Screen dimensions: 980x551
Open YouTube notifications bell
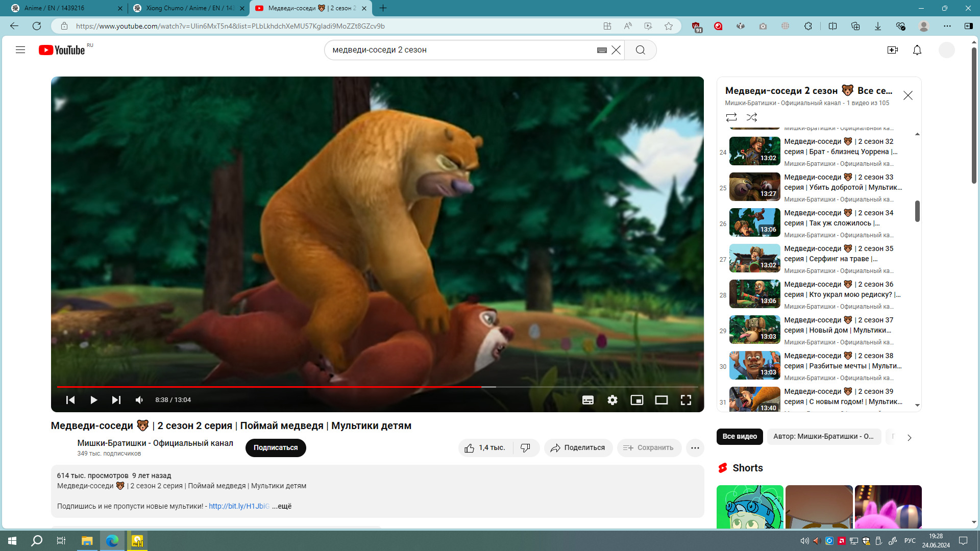pos(917,50)
